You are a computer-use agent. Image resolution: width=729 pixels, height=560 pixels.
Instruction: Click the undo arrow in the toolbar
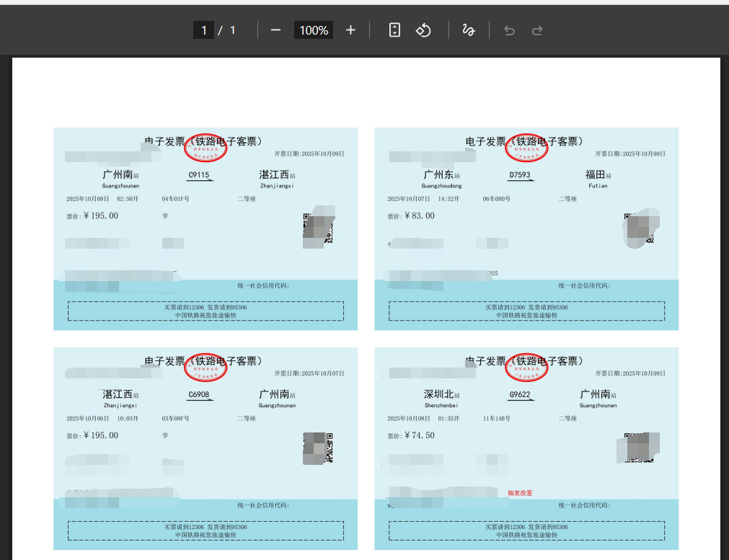509,30
